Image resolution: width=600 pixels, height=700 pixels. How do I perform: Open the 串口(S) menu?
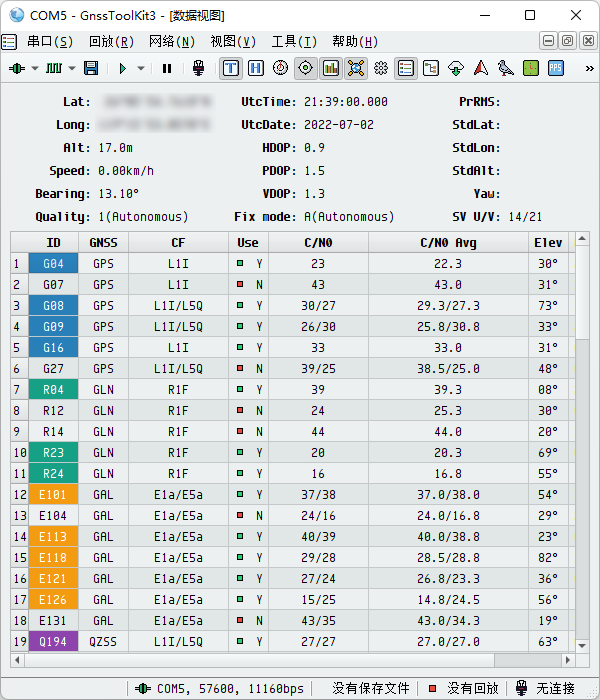click(x=50, y=42)
